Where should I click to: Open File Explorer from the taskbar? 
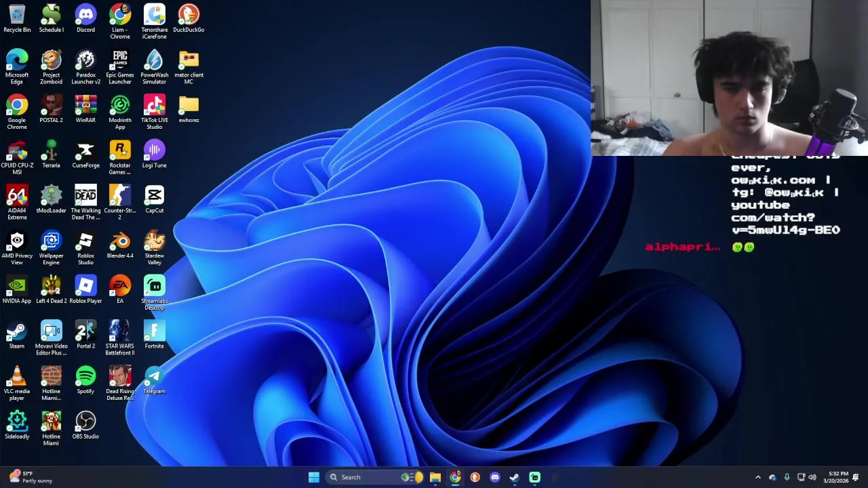click(435, 477)
